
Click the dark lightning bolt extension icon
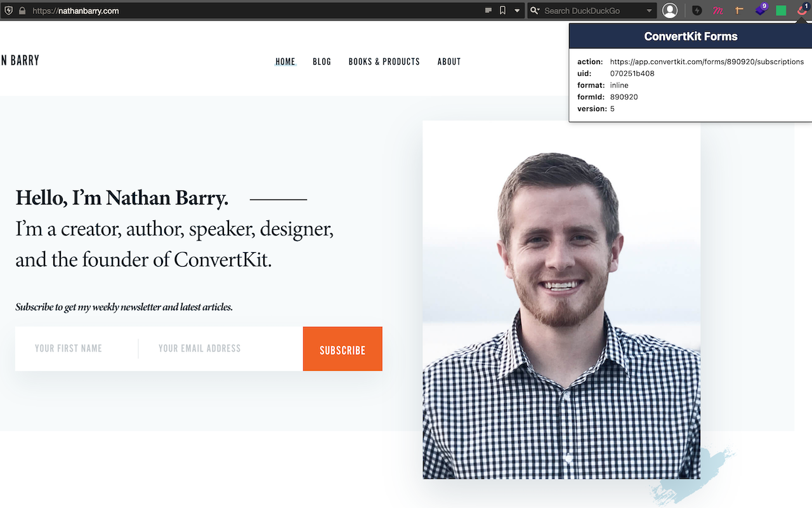pos(697,10)
